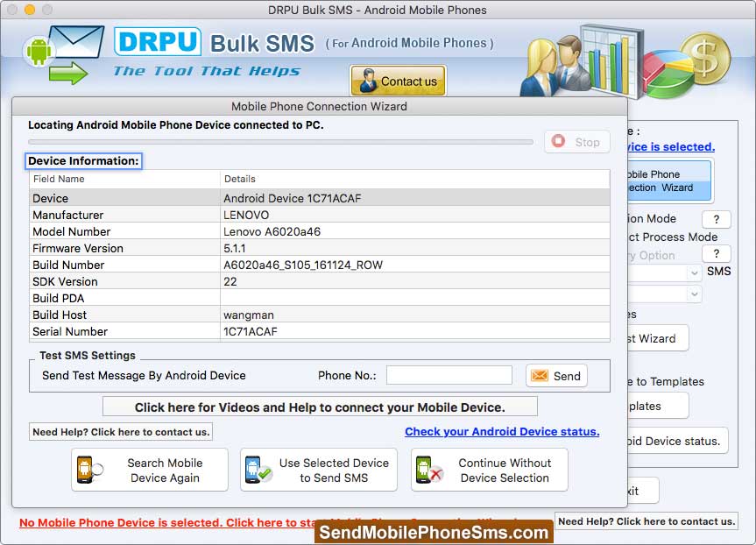Select the Device row
Image resolution: width=756 pixels, height=545 pixels.
coord(319,198)
